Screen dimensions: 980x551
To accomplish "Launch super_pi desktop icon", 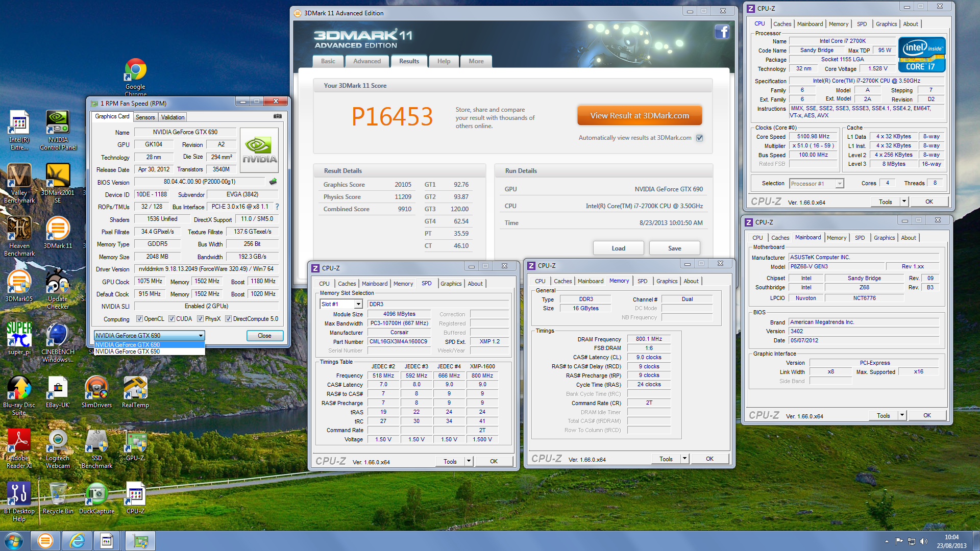I will coord(19,339).
